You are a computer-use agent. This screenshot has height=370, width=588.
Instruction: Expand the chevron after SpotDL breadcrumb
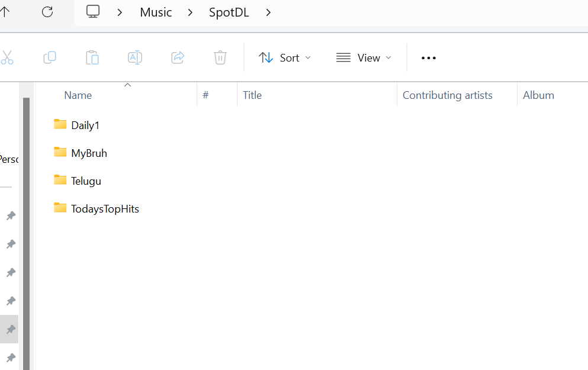[x=268, y=12]
